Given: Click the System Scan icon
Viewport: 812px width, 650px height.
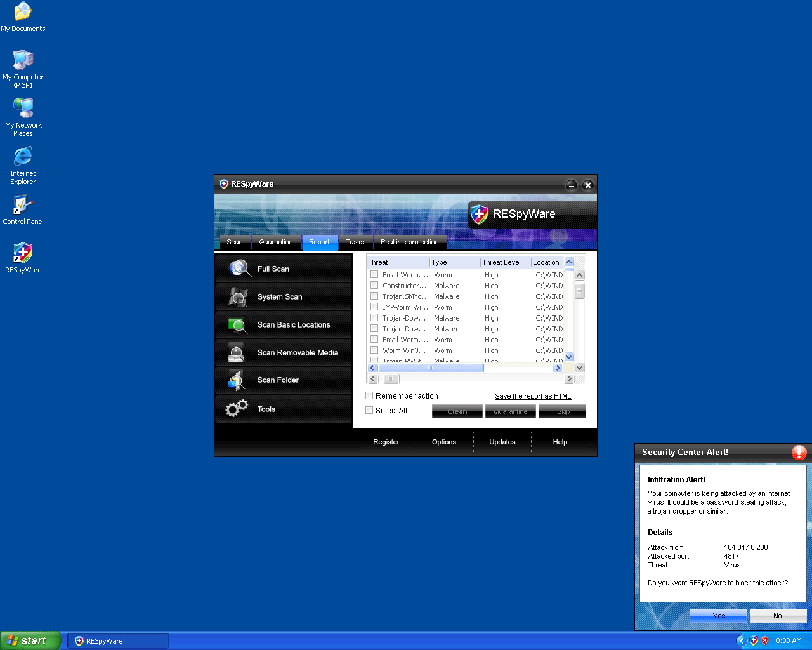Looking at the screenshot, I should tap(238, 296).
